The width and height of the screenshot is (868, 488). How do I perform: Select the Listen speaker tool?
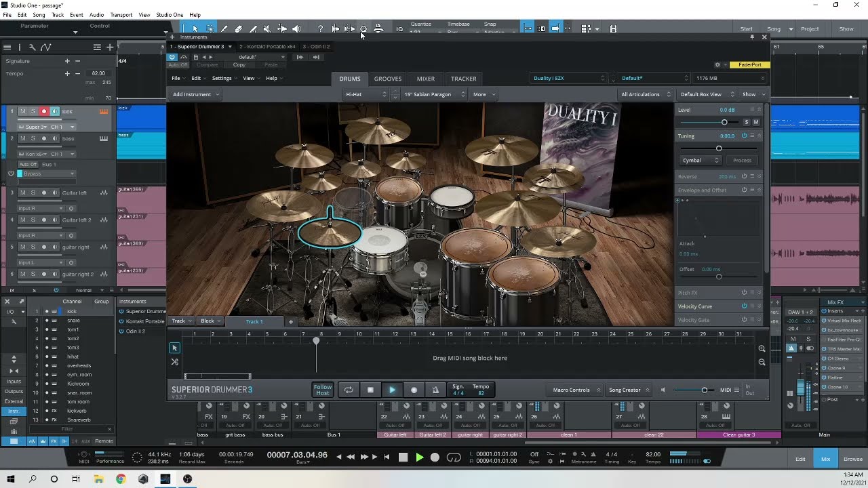(x=296, y=28)
